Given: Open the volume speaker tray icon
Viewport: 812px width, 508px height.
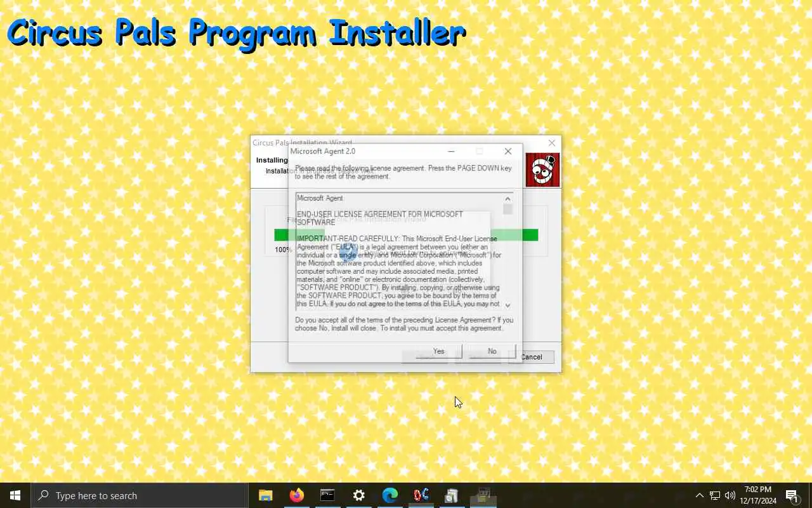Looking at the screenshot, I should pos(730,495).
